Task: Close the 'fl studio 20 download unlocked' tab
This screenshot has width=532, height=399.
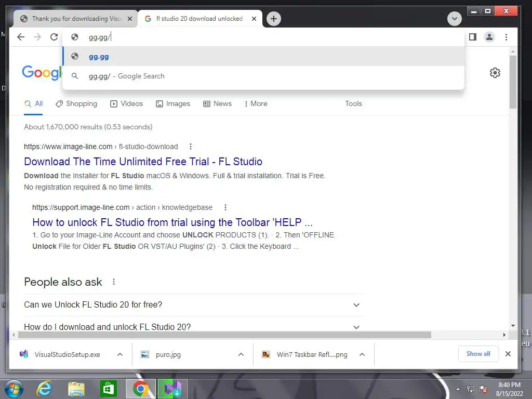Action: [254, 19]
